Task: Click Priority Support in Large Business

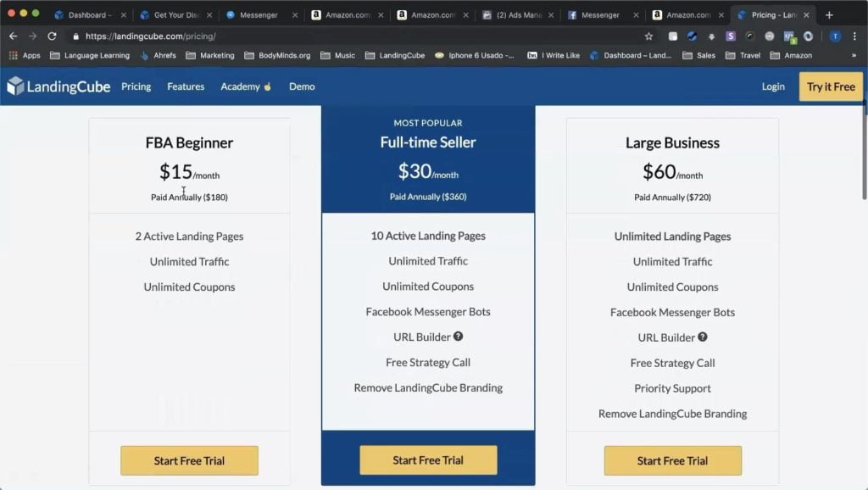Action: coord(672,388)
